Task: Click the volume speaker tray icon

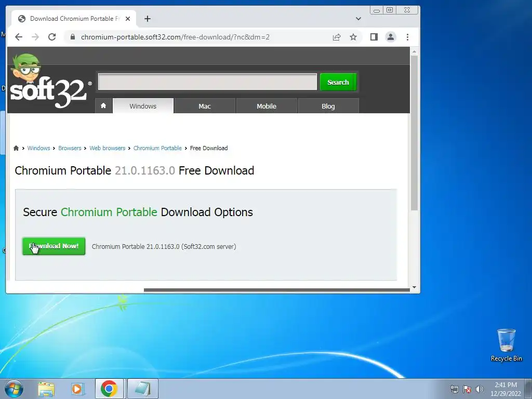Action: click(480, 389)
